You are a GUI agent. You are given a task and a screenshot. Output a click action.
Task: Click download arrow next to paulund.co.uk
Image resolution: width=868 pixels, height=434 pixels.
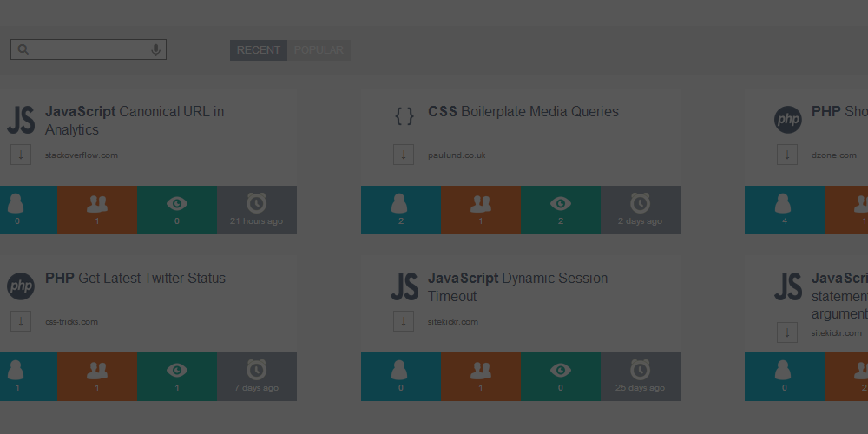[404, 155]
